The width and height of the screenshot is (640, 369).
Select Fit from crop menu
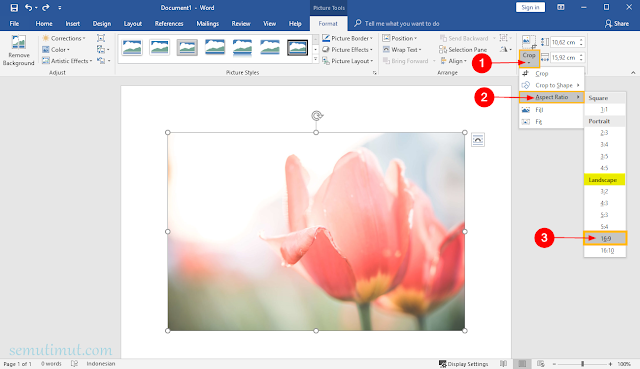point(551,122)
